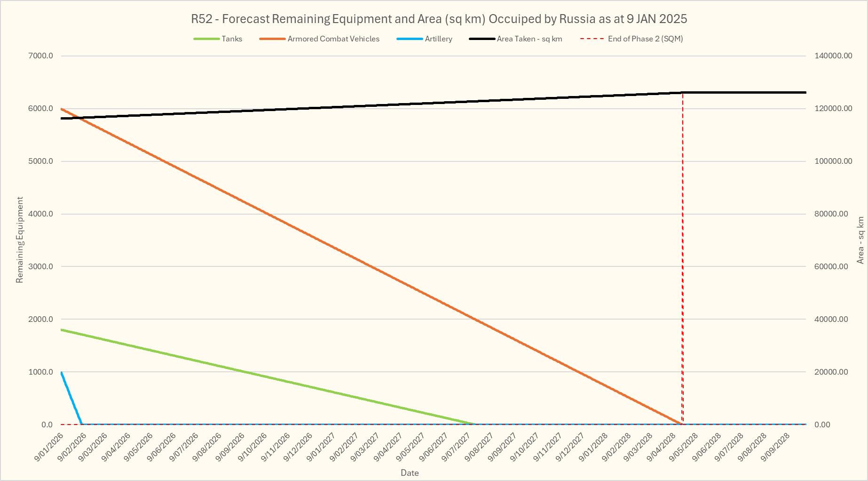This screenshot has width=868, height=481.
Task: Click the 7000.0 label on left axis
Action: [41, 56]
